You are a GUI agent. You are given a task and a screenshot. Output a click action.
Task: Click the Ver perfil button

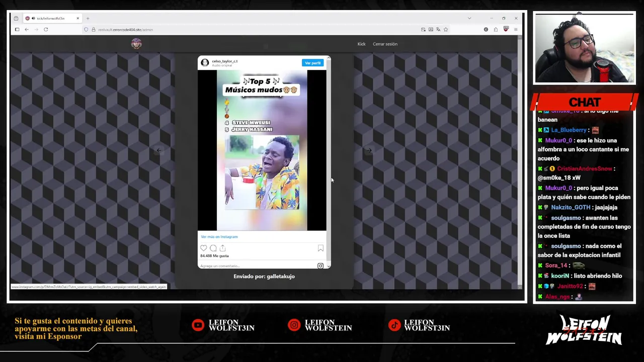pyautogui.click(x=312, y=63)
